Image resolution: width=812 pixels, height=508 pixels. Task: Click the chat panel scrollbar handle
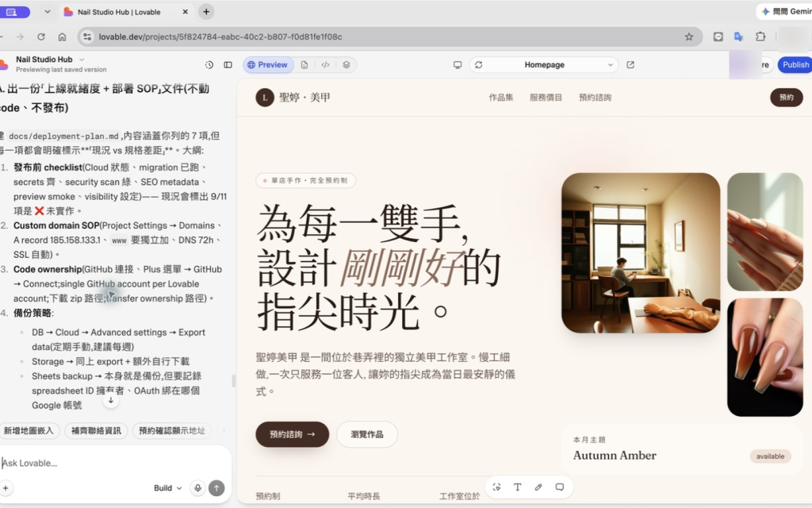click(234, 380)
